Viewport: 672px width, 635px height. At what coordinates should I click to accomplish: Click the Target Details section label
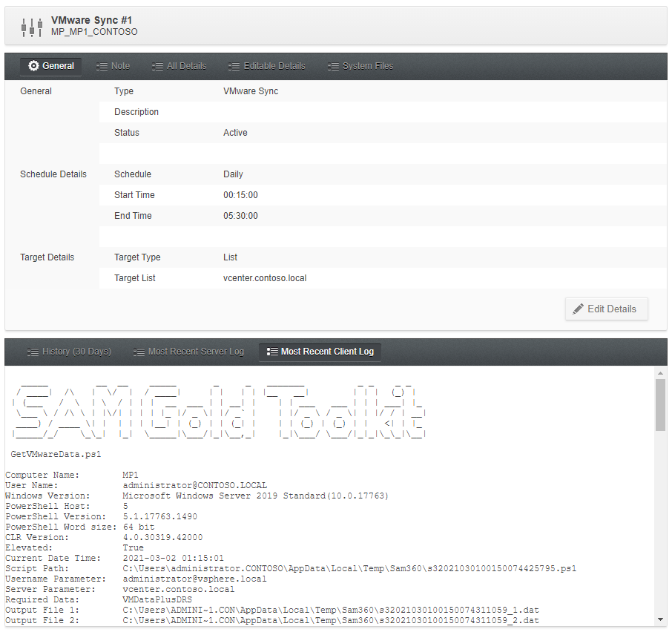(x=47, y=257)
